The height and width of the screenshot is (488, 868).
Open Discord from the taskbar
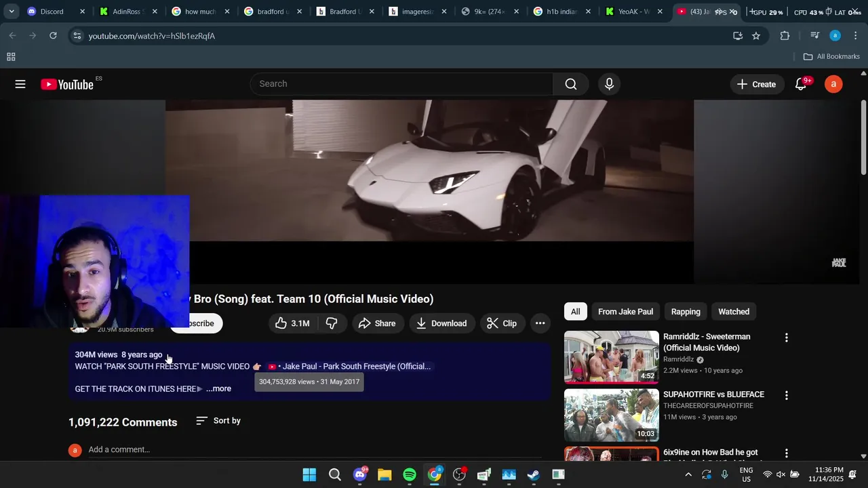[x=360, y=474]
